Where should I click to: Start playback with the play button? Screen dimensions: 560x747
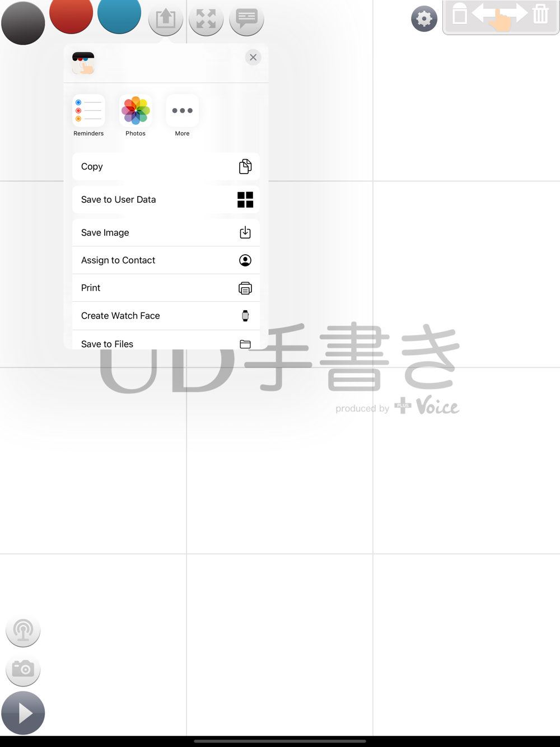click(x=23, y=713)
